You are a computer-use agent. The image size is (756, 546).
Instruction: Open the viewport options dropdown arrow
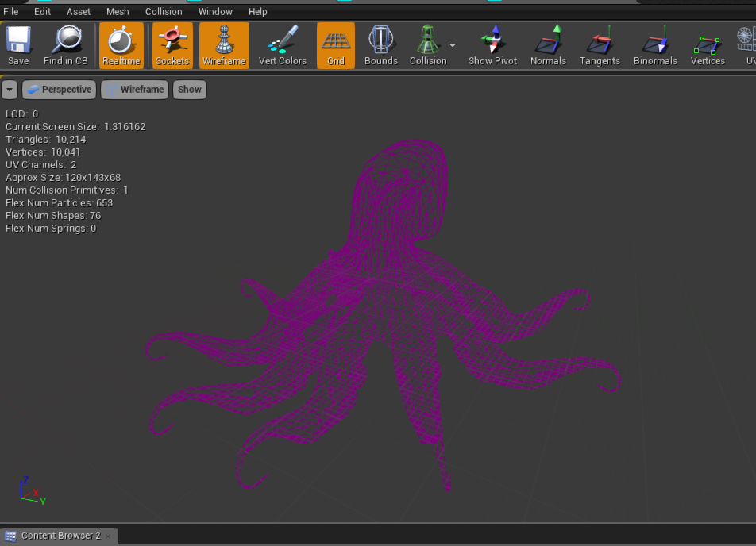[x=10, y=90]
